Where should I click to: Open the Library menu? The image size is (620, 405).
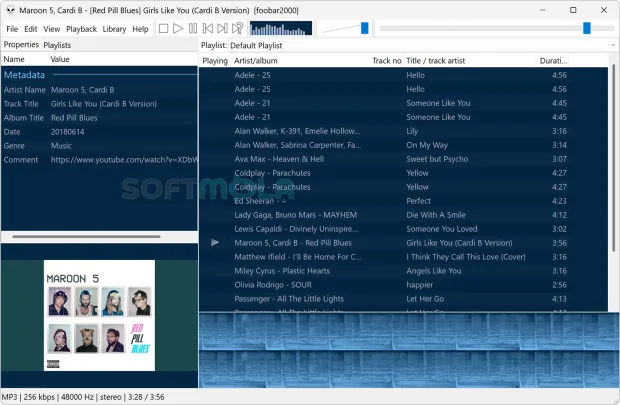click(x=114, y=29)
